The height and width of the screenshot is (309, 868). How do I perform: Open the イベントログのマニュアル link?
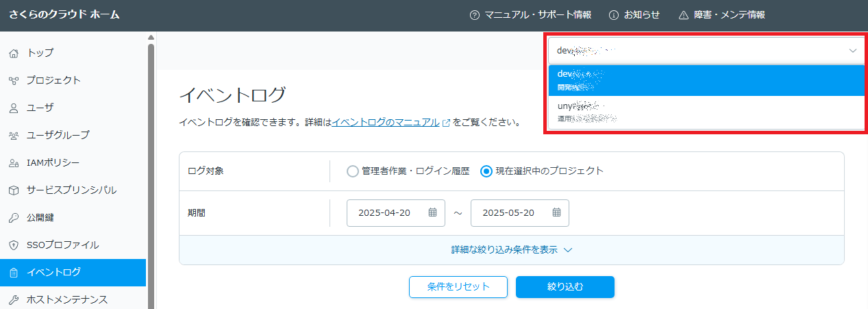386,123
